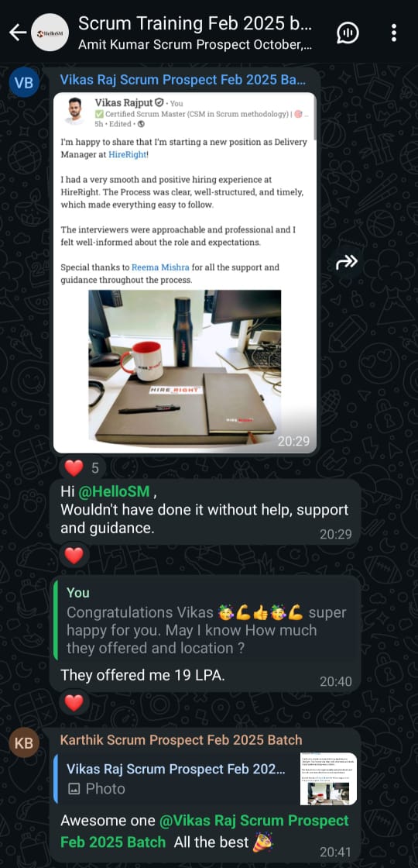Open the quoted Photo reply thumbnail

(328, 779)
